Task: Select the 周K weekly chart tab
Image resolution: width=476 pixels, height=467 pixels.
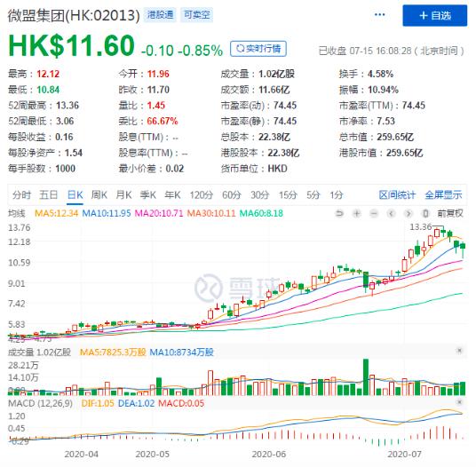Action: pyautogui.click(x=99, y=194)
